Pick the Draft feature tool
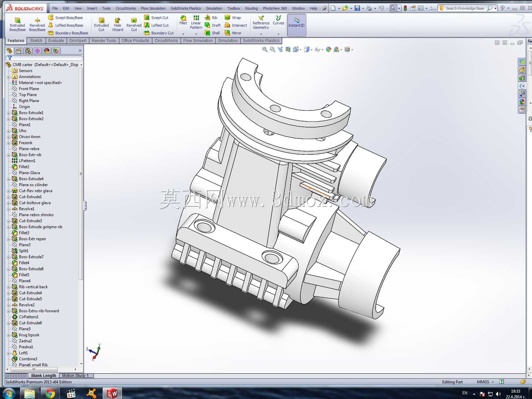This screenshot has height=399, width=532. 213,25
